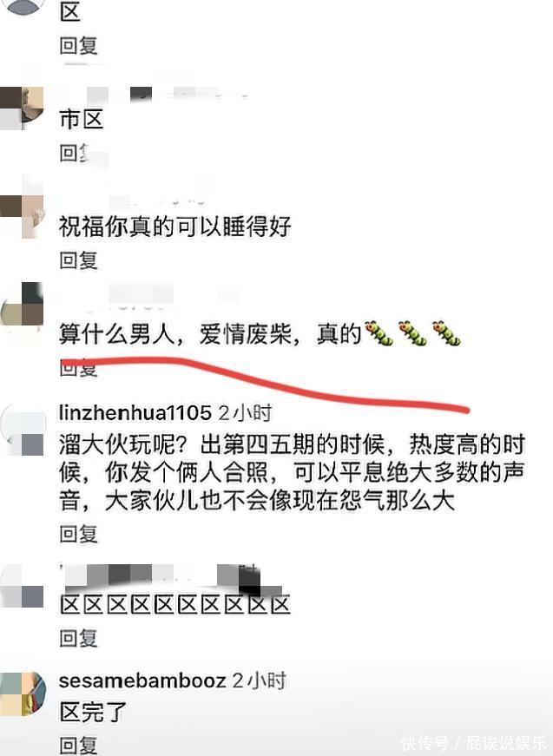Tap the username sesamebambooz
The width and height of the screenshot is (553, 756).
click(142, 680)
